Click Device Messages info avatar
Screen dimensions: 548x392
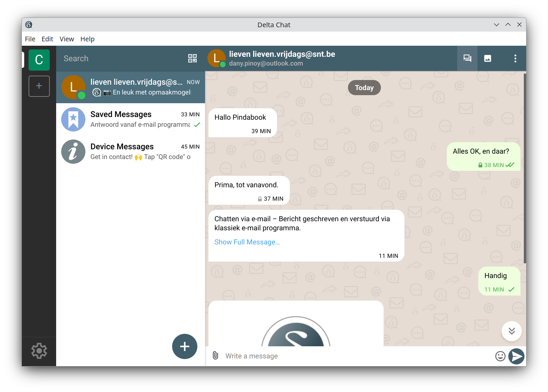(73, 152)
